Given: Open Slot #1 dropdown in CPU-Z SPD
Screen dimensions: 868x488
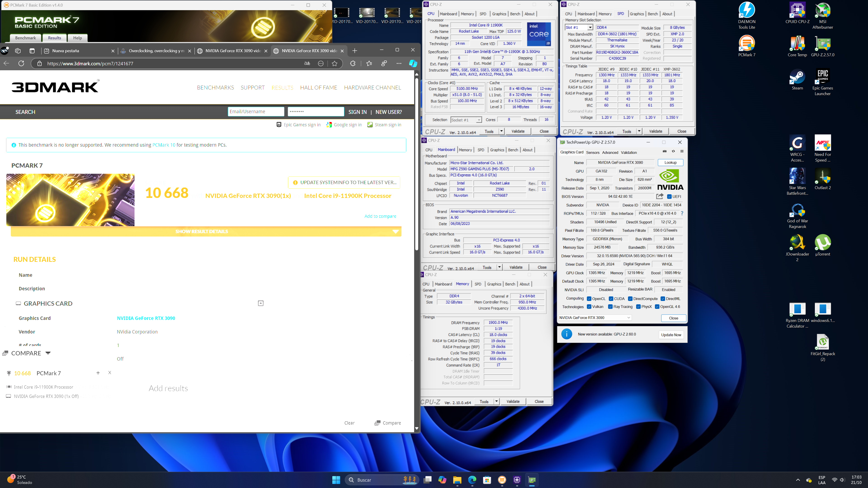Looking at the screenshot, I should click(x=579, y=27).
